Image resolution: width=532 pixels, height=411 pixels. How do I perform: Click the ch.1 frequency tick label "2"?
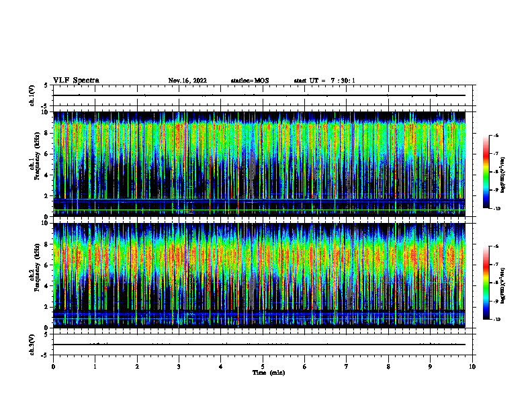point(47,196)
